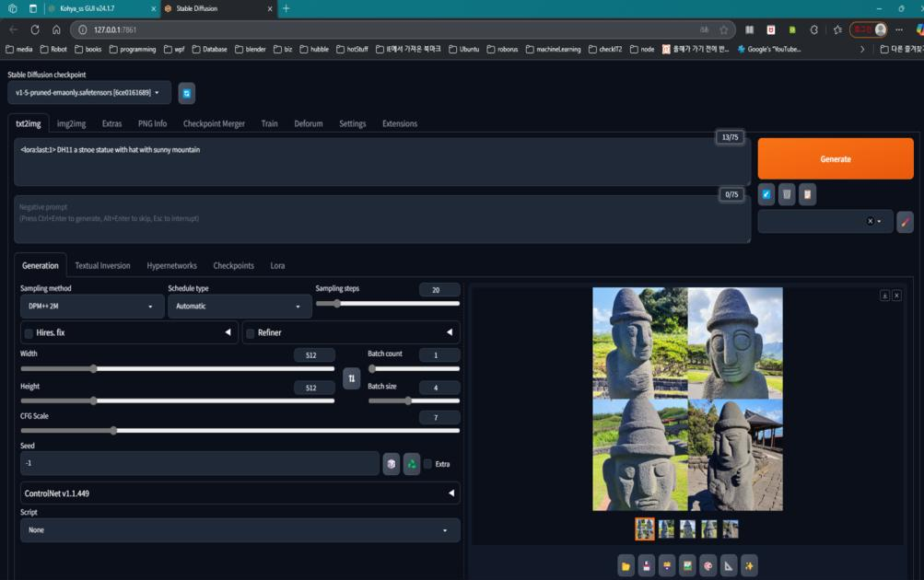Viewport: 924px width, 580px height.
Task: Open the Stable Diffusion checkpoint dropdown
Action: click(89, 92)
